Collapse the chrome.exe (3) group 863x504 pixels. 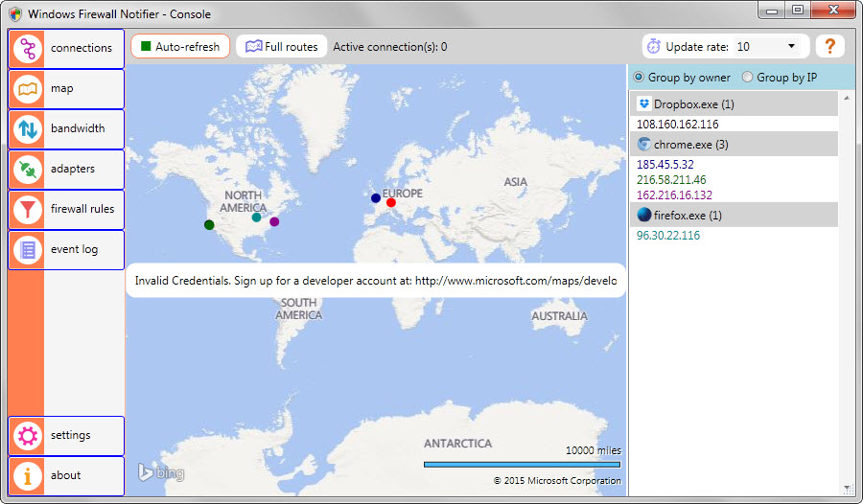coord(735,144)
